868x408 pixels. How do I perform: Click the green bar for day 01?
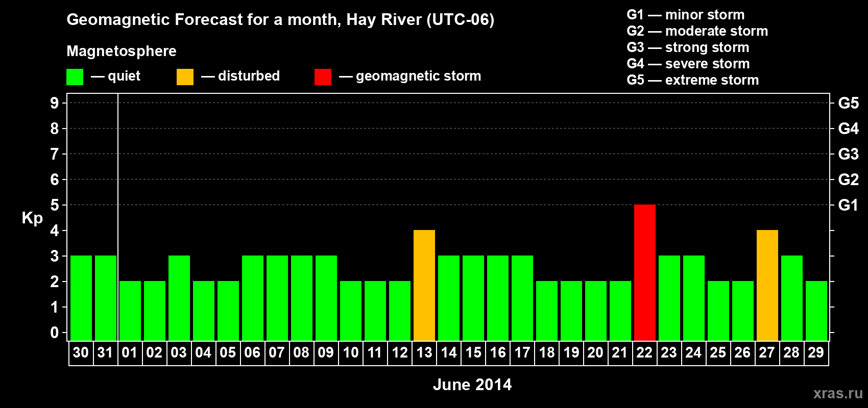[x=130, y=311]
